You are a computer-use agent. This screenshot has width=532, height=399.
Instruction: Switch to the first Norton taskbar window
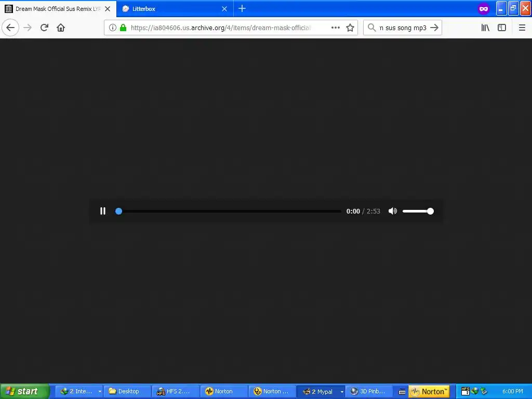[223, 391]
